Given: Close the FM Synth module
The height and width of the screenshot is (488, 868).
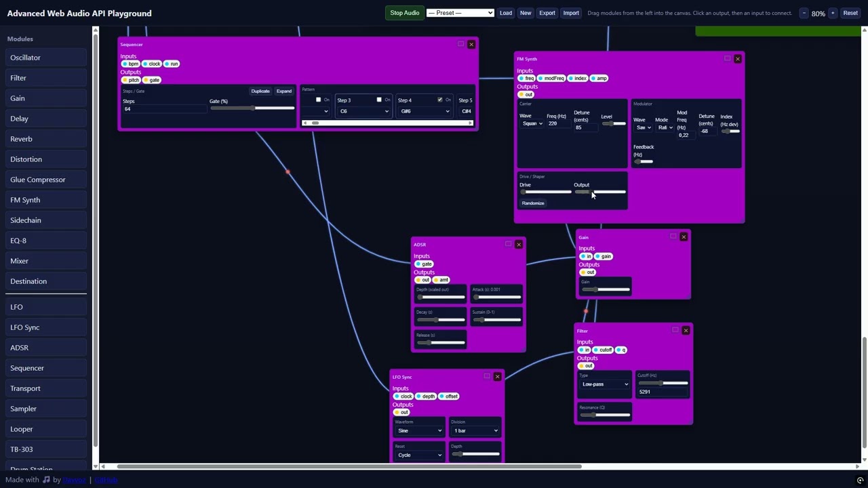Looking at the screenshot, I should click(738, 59).
